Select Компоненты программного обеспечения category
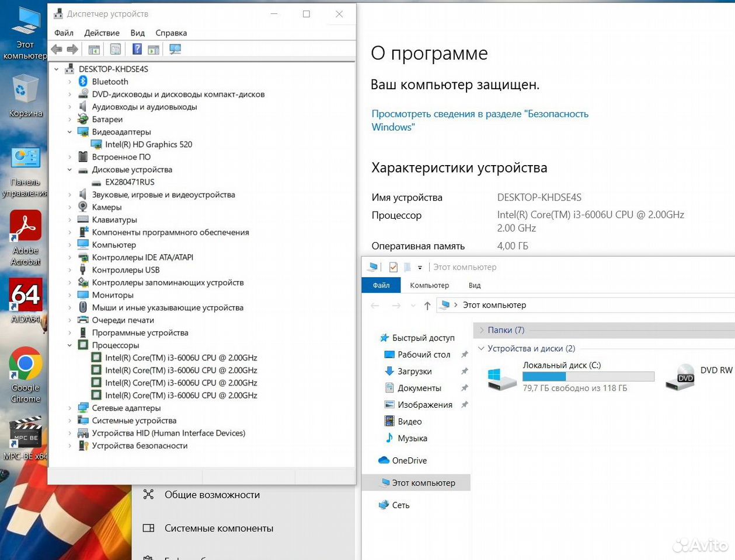Screen dimensions: 735x560 coord(170,232)
